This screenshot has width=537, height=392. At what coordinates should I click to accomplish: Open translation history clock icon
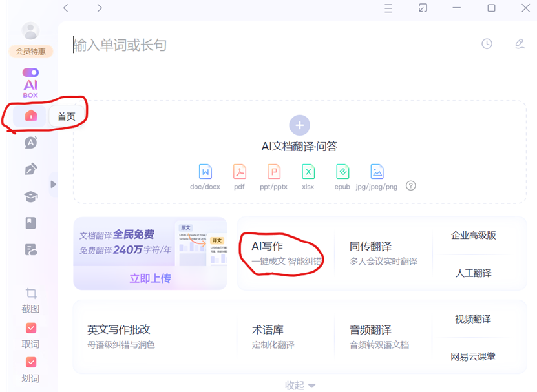(x=487, y=44)
